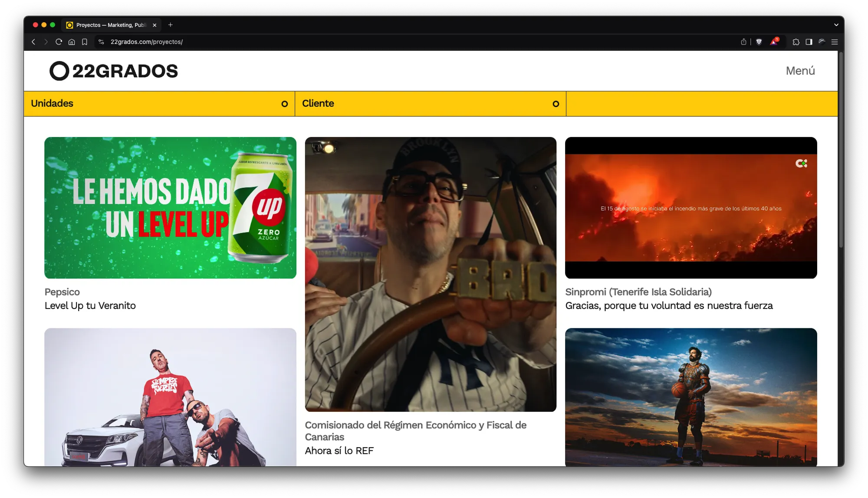
Task: Open Gracias, porque tu voluntad project
Action: [669, 306]
